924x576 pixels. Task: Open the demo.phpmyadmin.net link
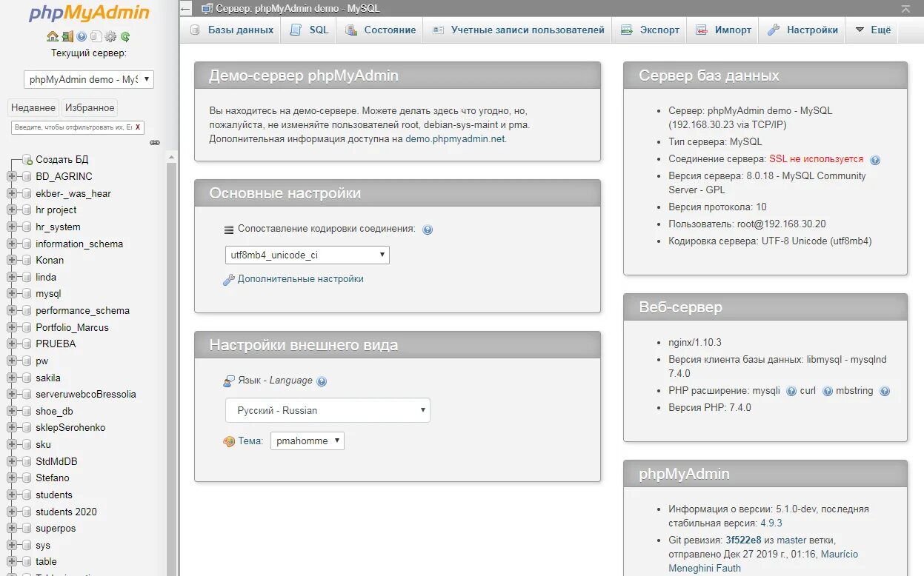(455, 138)
